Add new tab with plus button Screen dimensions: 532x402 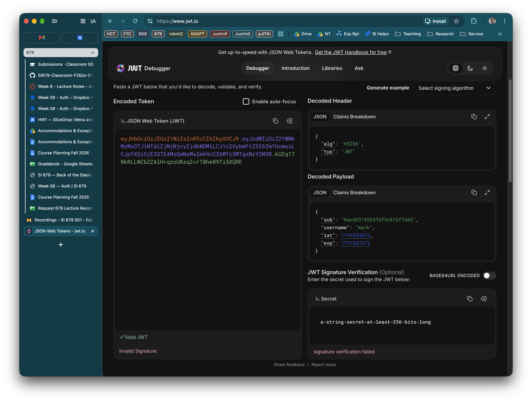click(61, 245)
